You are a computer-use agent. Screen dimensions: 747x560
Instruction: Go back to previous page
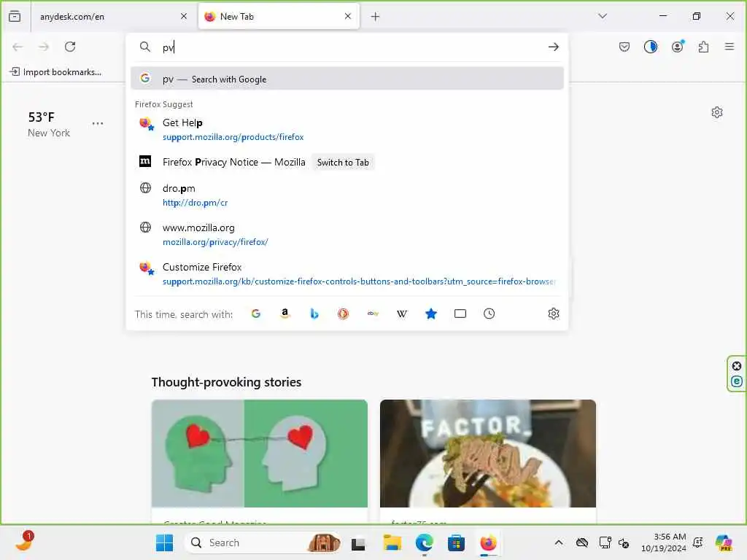click(18, 47)
